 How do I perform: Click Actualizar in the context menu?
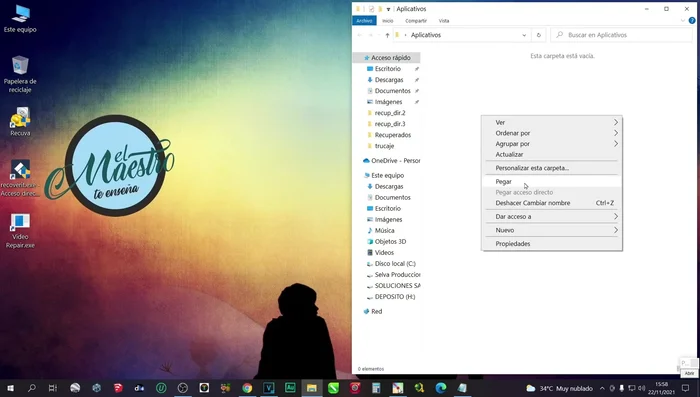(552, 155)
